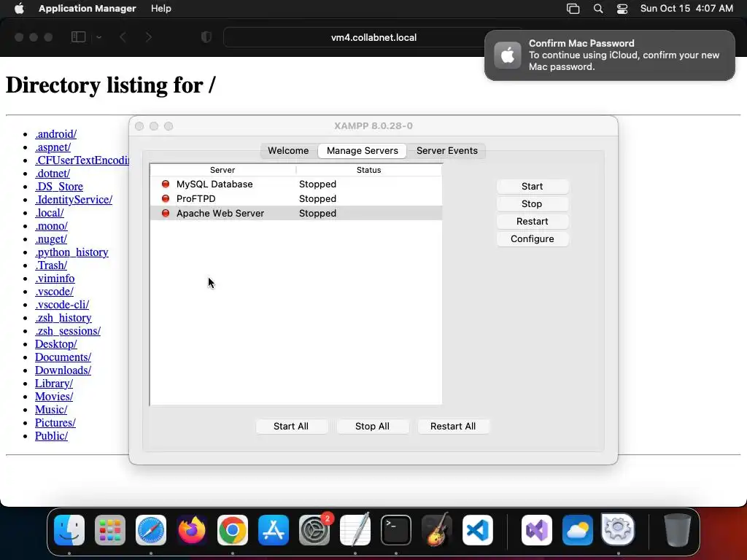The image size is (747, 560).
Task: Open the Pictures/ directory link
Action: pyautogui.click(x=55, y=423)
